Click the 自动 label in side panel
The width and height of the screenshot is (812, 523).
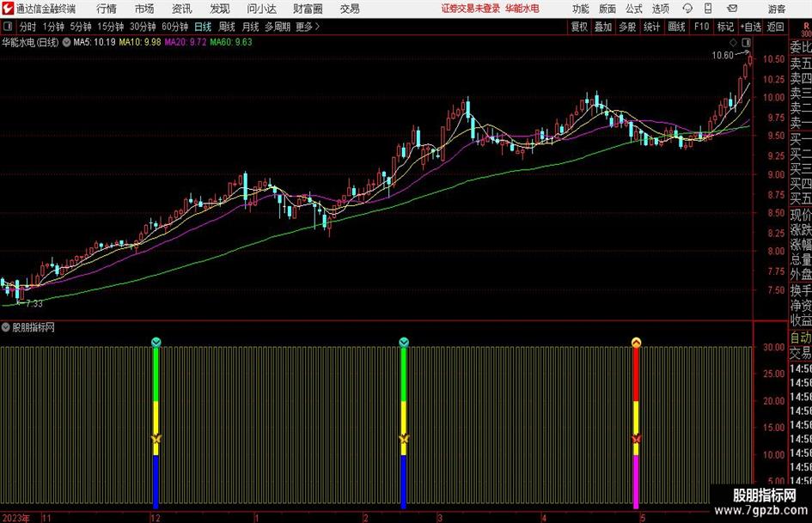[801, 338]
